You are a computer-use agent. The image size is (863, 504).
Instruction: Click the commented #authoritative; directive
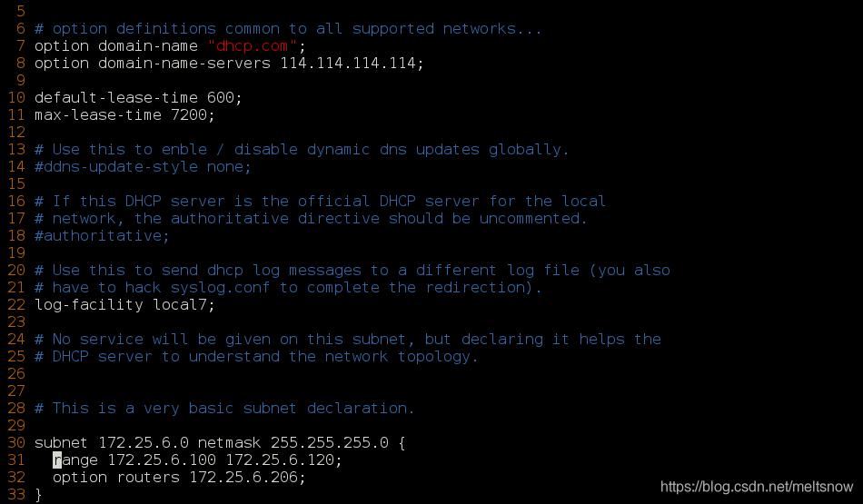pyautogui.click(x=102, y=235)
